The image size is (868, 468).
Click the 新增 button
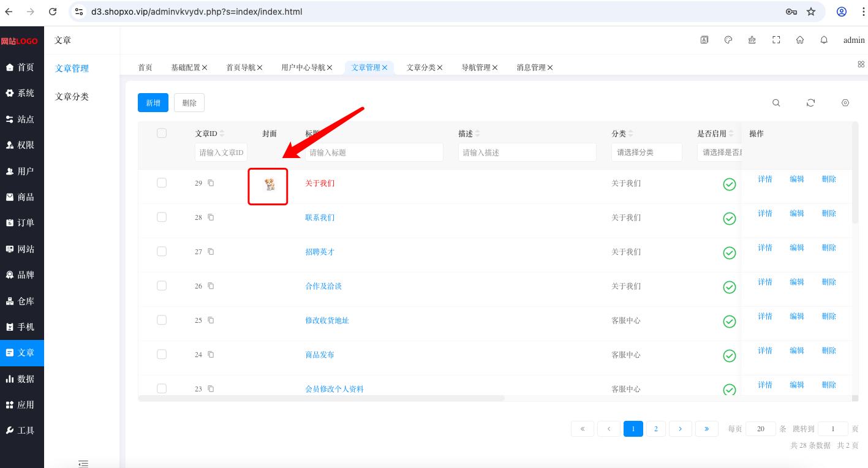click(x=153, y=103)
